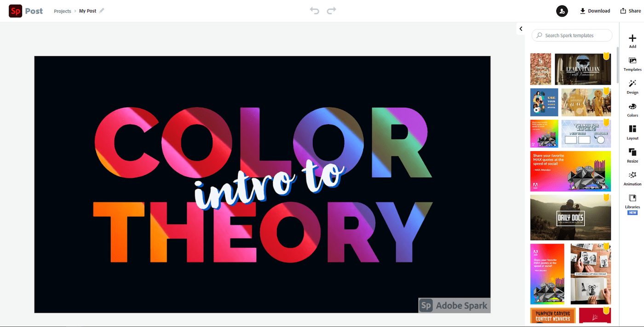Screen dimensions: 644x327
Task: Collapse the templates sidebar
Action: tap(520, 28)
